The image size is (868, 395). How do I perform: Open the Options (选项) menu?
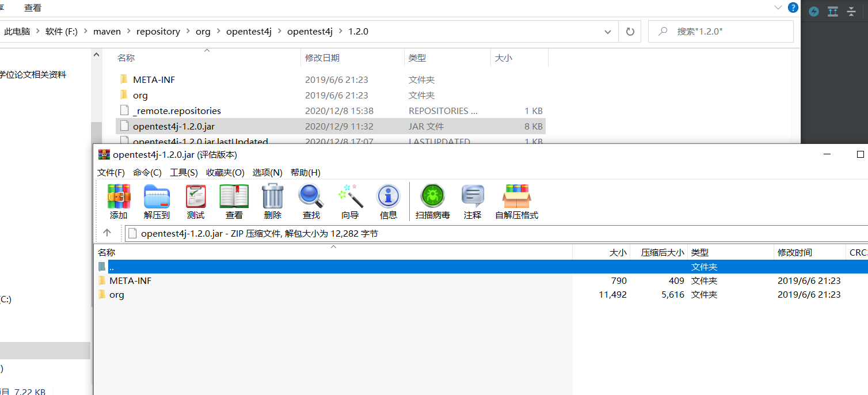268,172
